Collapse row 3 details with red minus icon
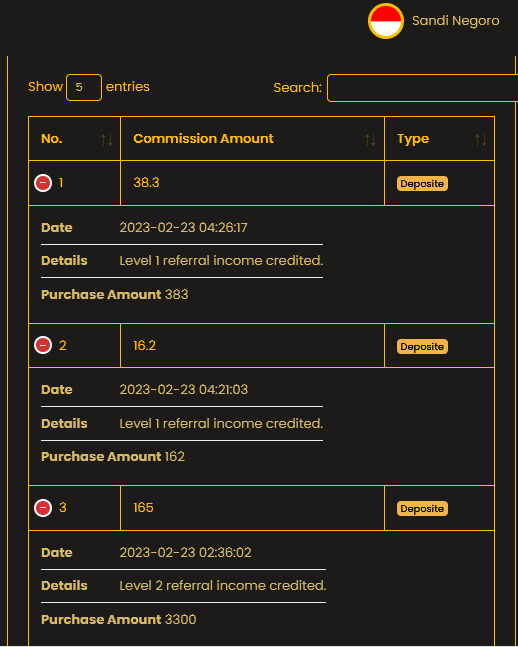Screen dimensions: 518x647 (43, 508)
